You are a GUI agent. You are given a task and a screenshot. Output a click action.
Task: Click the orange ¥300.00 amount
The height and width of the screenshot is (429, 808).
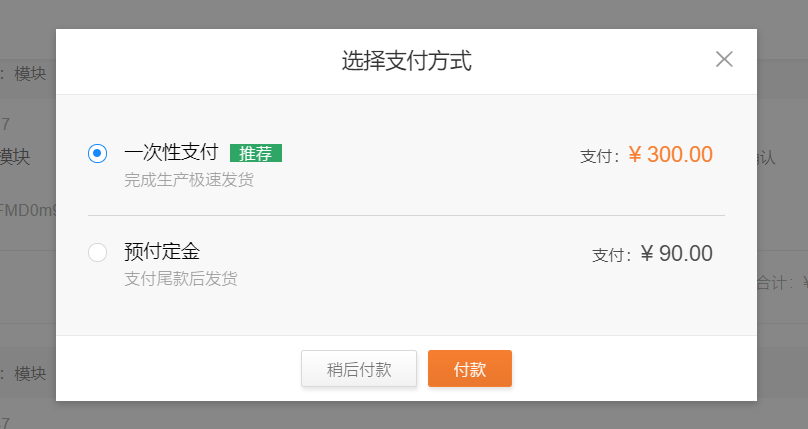(670, 155)
